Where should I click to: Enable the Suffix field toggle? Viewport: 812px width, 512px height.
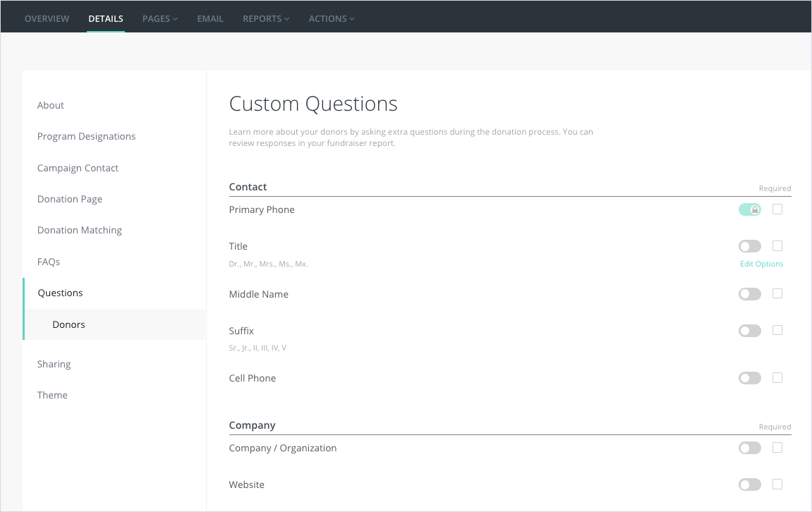[x=749, y=331]
